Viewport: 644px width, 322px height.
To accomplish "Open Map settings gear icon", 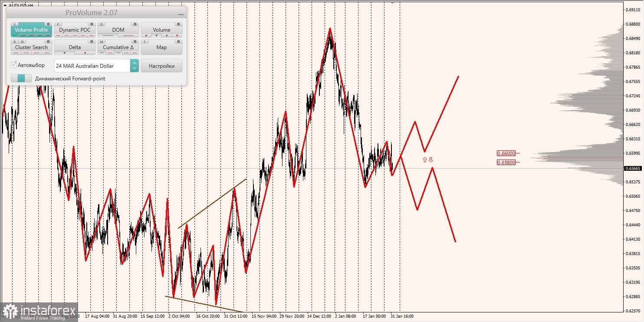I will 178,41.
